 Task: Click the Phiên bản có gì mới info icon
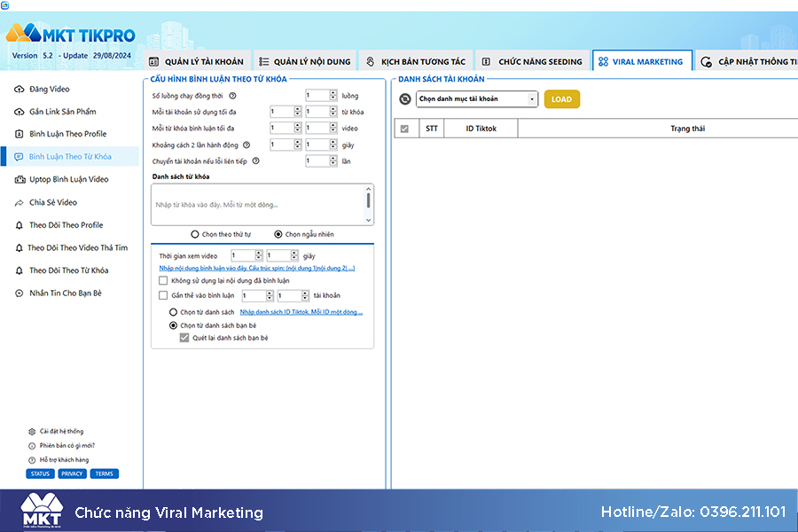tap(32, 446)
